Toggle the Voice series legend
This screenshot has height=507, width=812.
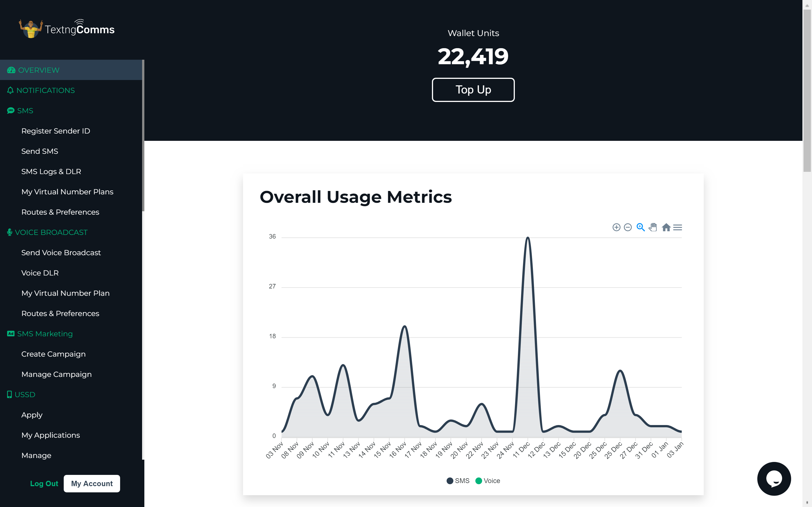coord(488,481)
